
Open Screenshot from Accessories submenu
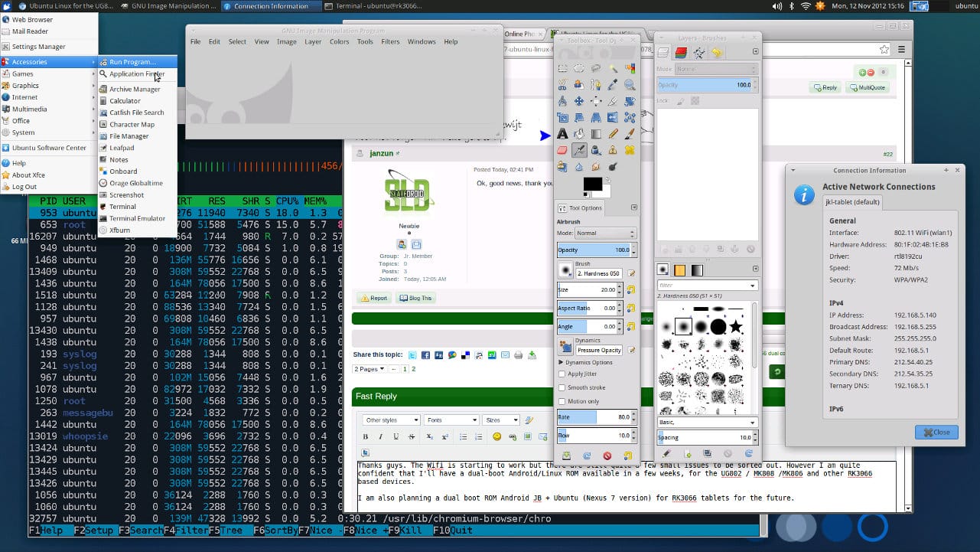137,194
